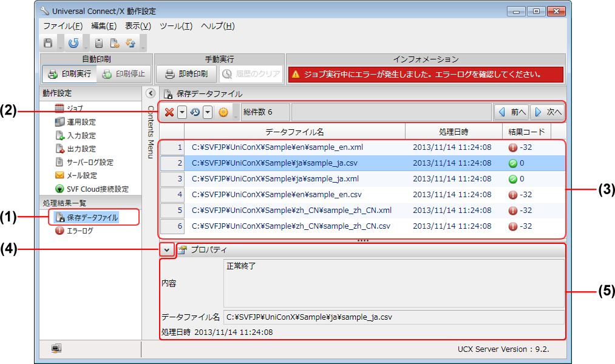The image size is (615, 364).
Task: Open the ファイル(F) menu
Action: [63, 26]
